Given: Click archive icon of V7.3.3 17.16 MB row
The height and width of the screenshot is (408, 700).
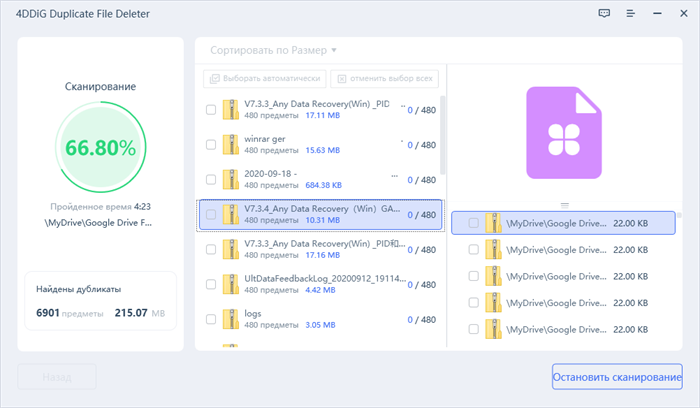Looking at the screenshot, I should pos(231,249).
